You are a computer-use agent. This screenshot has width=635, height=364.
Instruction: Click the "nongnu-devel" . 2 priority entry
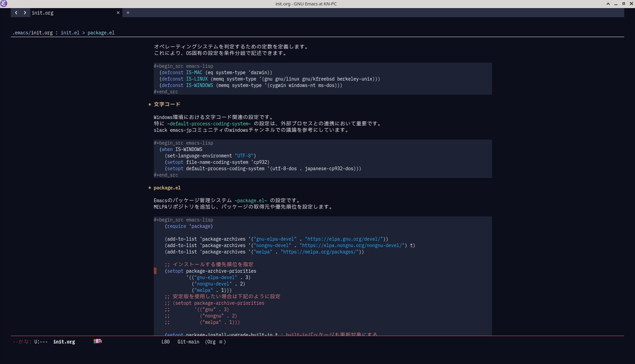tap(219, 284)
